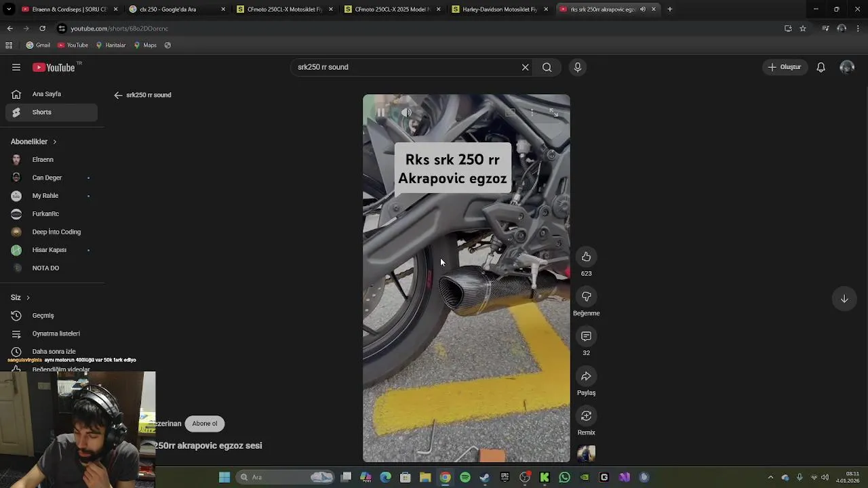Bookmark this page with the star
Image resolution: width=868 pixels, height=488 pixels.
point(803,28)
